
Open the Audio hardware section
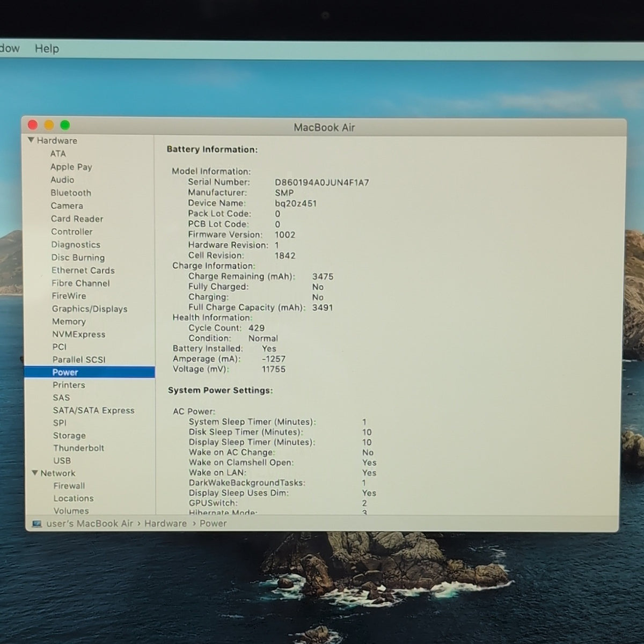pyautogui.click(x=62, y=180)
